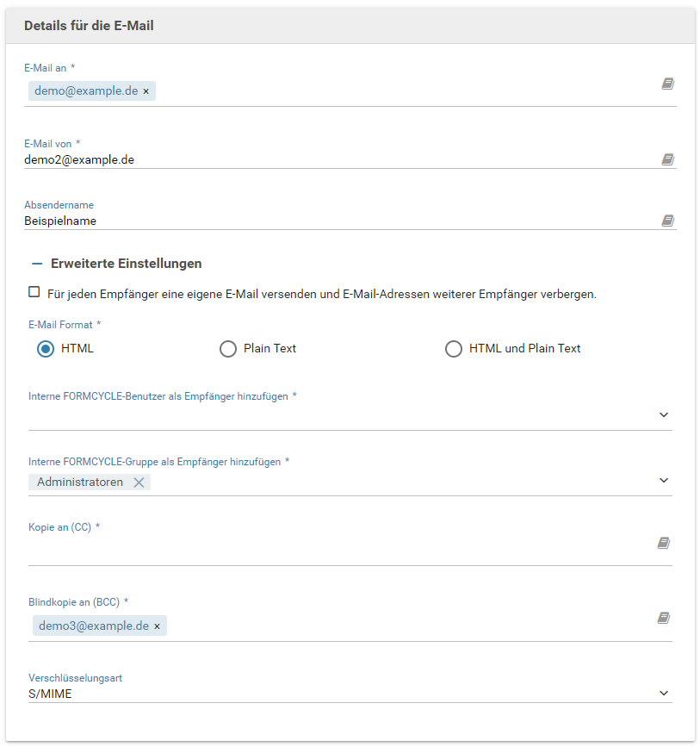Open internal FORMCYCLE-Benutzer dropdown
The width and height of the screenshot is (700, 747).
pyautogui.click(x=663, y=414)
